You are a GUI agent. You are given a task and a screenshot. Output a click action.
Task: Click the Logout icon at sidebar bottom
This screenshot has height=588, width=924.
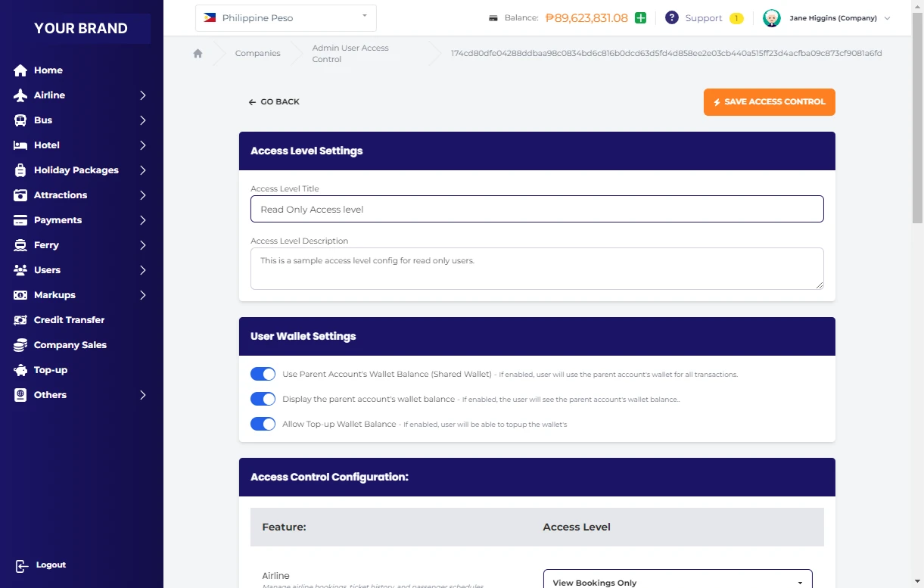(x=22, y=565)
